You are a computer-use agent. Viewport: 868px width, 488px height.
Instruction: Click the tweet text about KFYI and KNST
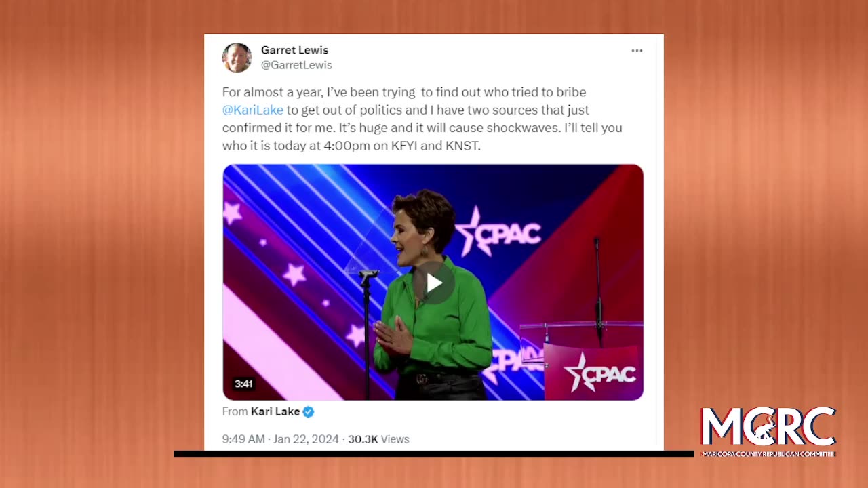pyautogui.click(x=422, y=119)
